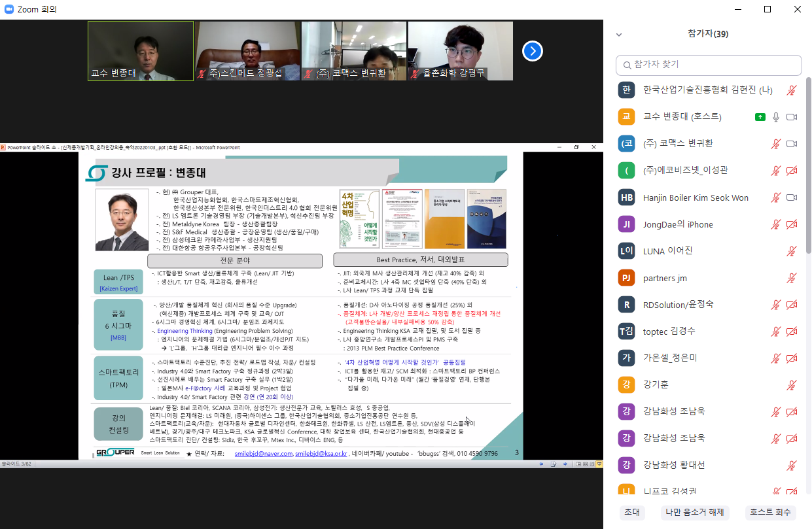Click the lecturer portrait photo on the slide
Image resolution: width=812 pixels, height=529 pixels.
[122, 220]
